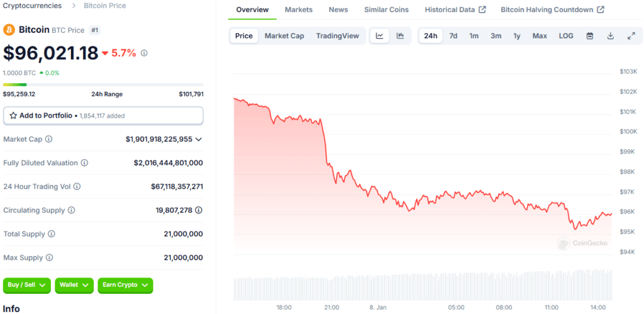Click the Total Supply info icon
644x314 pixels.
tap(52, 234)
